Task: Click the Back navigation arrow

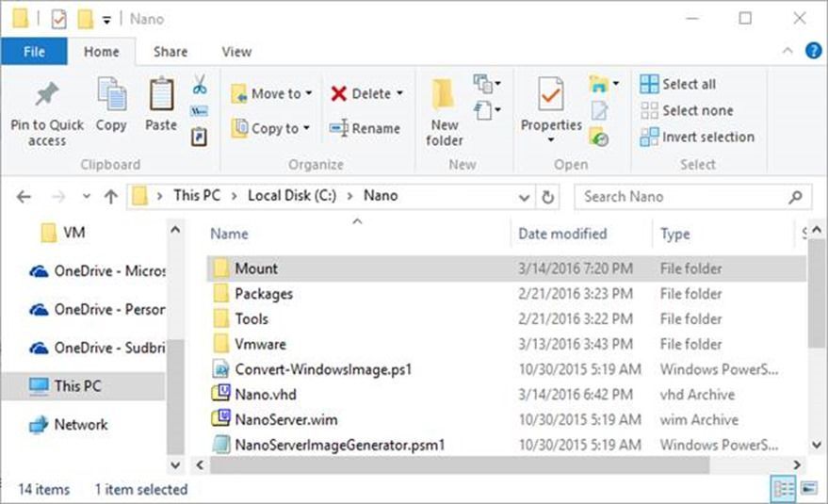Action: click(24, 197)
